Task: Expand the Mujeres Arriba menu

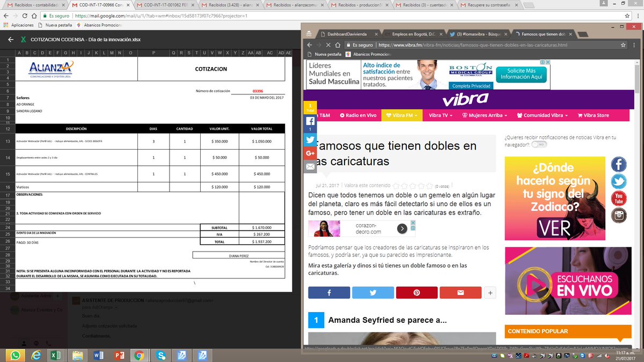Action: pos(485,115)
